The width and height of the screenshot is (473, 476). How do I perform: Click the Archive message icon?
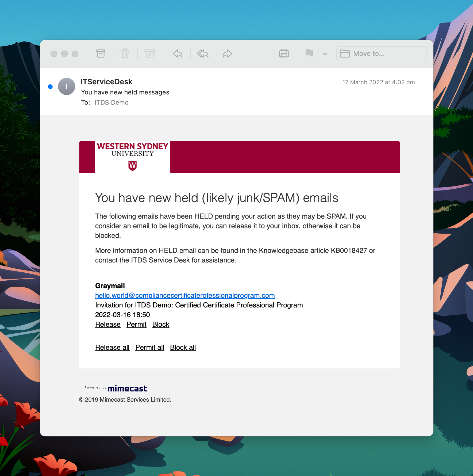pos(101,54)
